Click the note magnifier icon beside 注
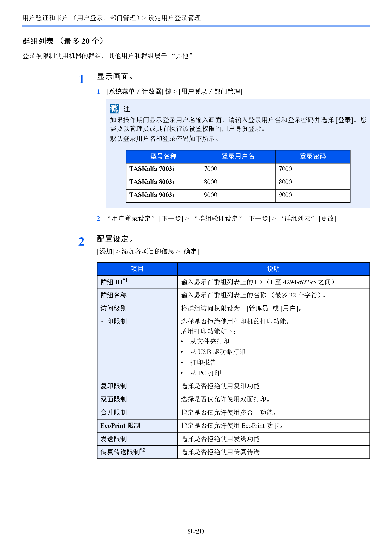This screenshot has width=392, height=555. (115, 109)
